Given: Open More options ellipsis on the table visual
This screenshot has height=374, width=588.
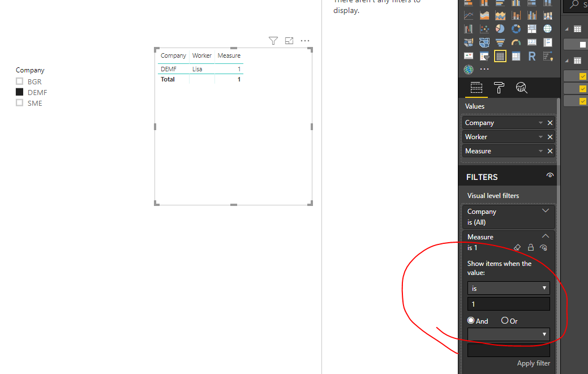Looking at the screenshot, I should coord(305,41).
